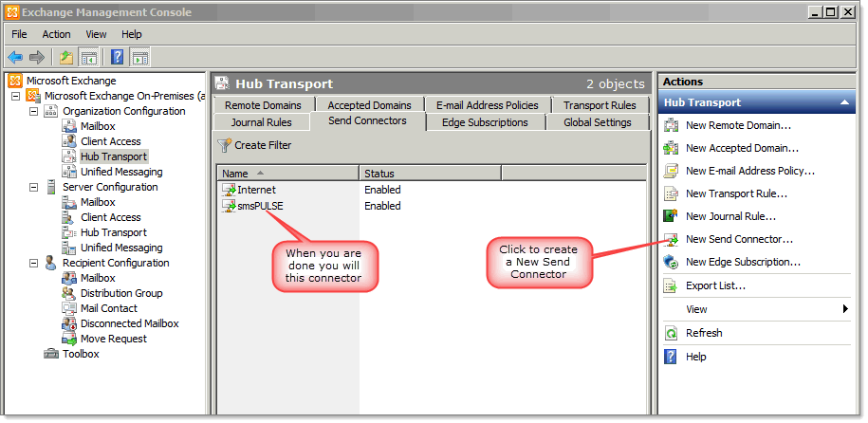Click the Recipient Configuration person icon
The height and width of the screenshot is (423, 868).
[x=51, y=263]
